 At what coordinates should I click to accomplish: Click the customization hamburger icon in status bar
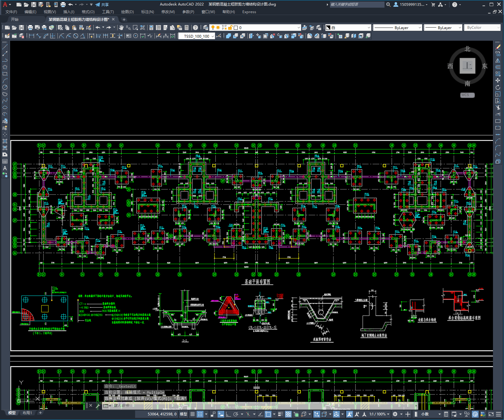[498, 414]
